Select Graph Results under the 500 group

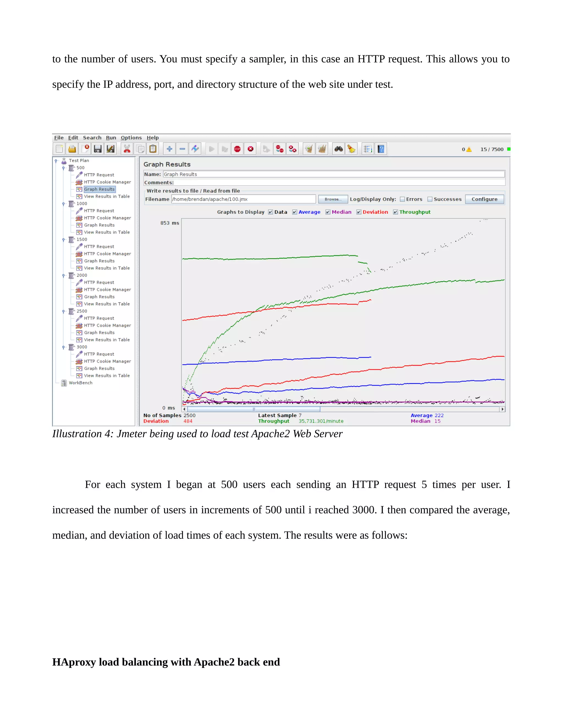coord(100,189)
